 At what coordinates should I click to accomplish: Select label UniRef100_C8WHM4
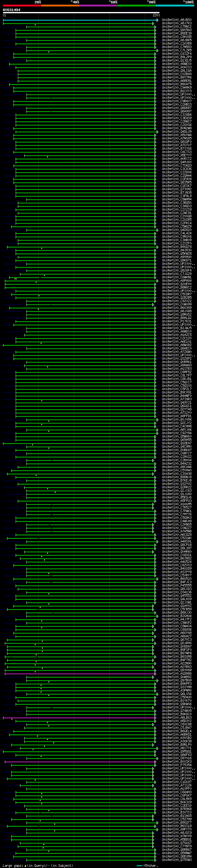tap(177, 200)
